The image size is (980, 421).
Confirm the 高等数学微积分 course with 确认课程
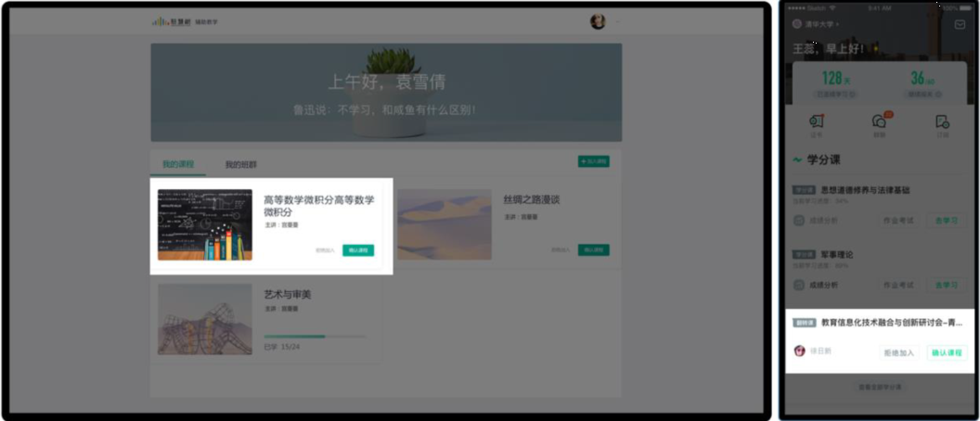[358, 250]
